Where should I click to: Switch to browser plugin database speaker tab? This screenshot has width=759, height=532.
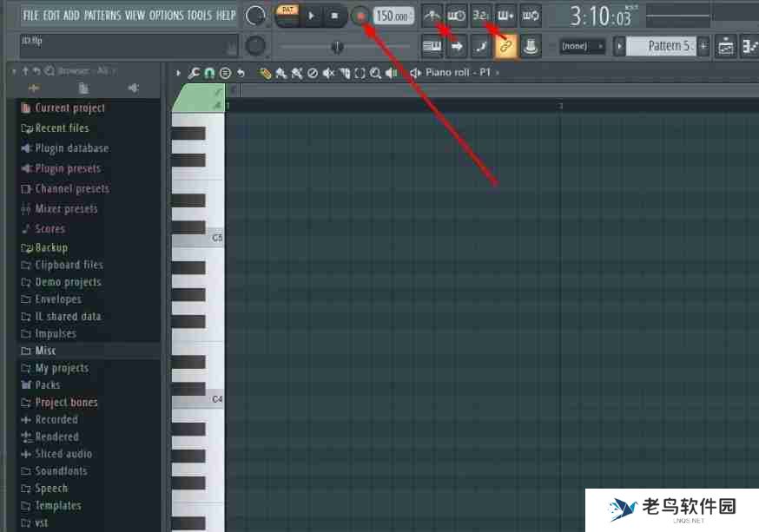[x=134, y=88]
